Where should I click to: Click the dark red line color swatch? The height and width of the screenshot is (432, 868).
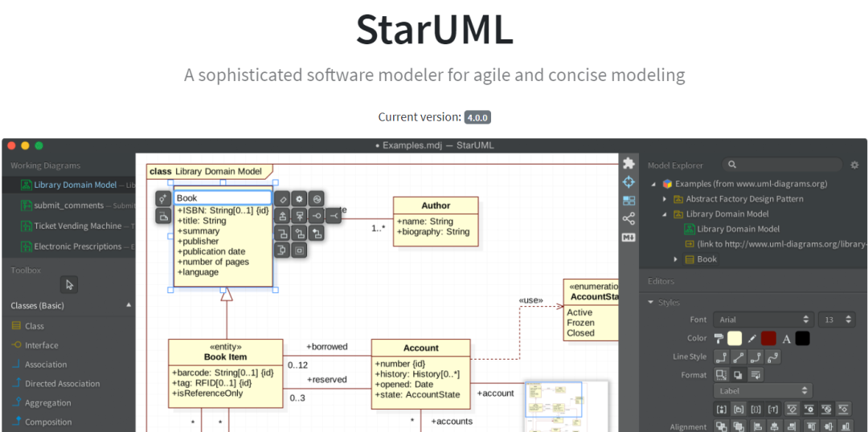pyautogui.click(x=768, y=338)
